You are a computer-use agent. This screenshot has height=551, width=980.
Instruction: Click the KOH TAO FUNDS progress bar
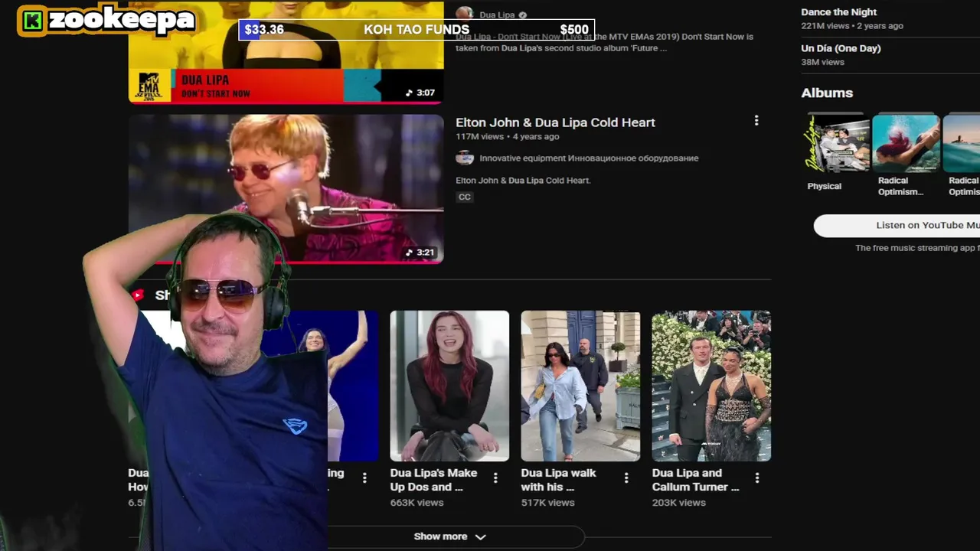(416, 30)
